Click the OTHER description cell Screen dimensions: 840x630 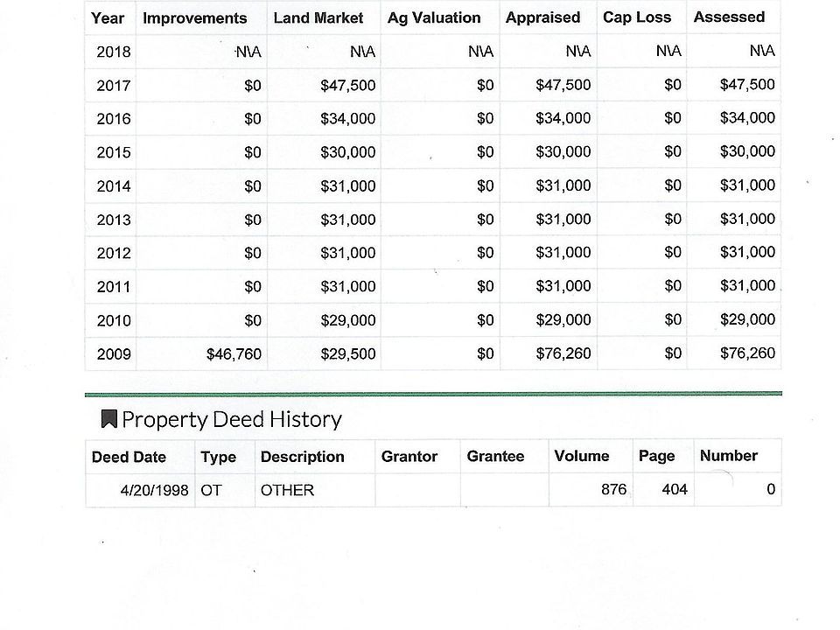click(x=287, y=490)
